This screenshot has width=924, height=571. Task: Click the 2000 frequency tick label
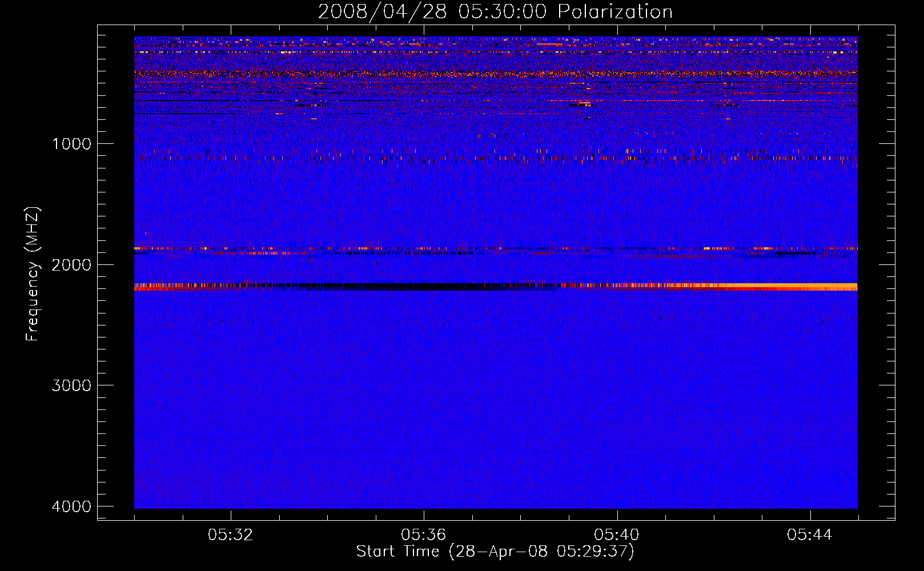[71, 265]
